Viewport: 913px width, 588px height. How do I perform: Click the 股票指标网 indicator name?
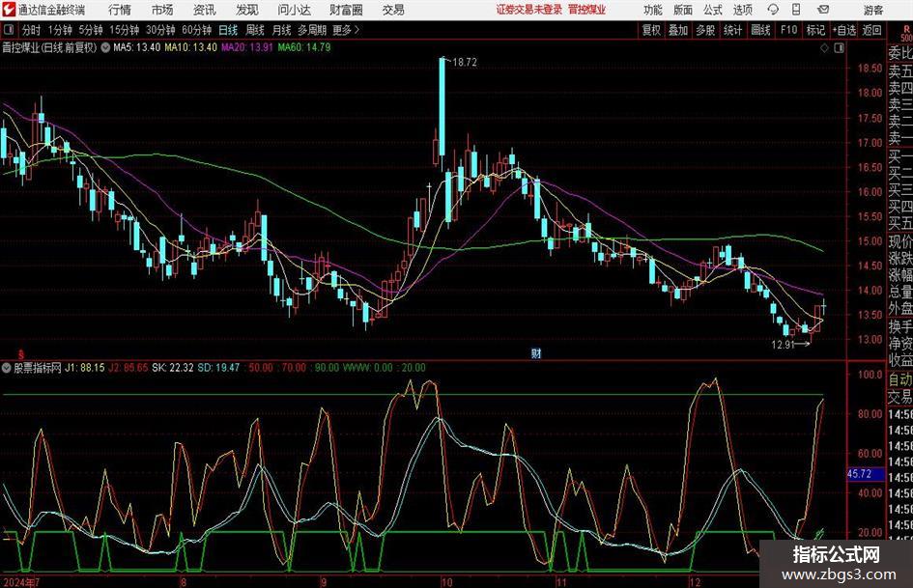(38, 368)
